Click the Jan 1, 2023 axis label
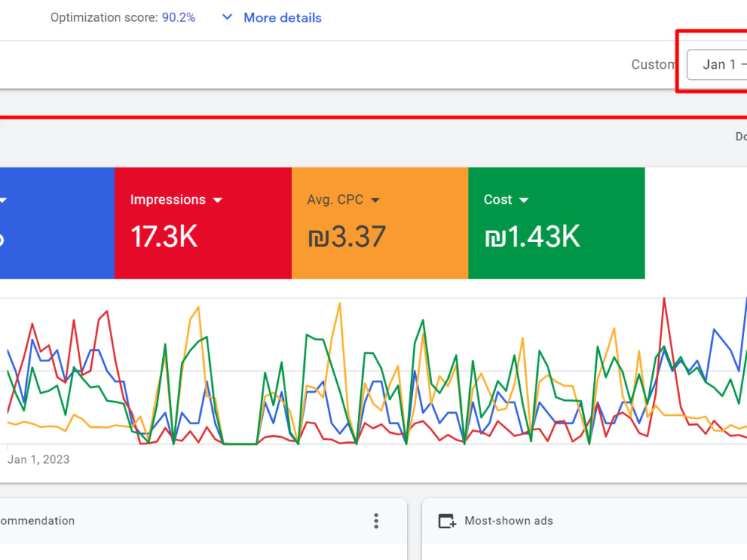This screenshot has width=747, height=560. pyautogui.click(x=39, y=459)
